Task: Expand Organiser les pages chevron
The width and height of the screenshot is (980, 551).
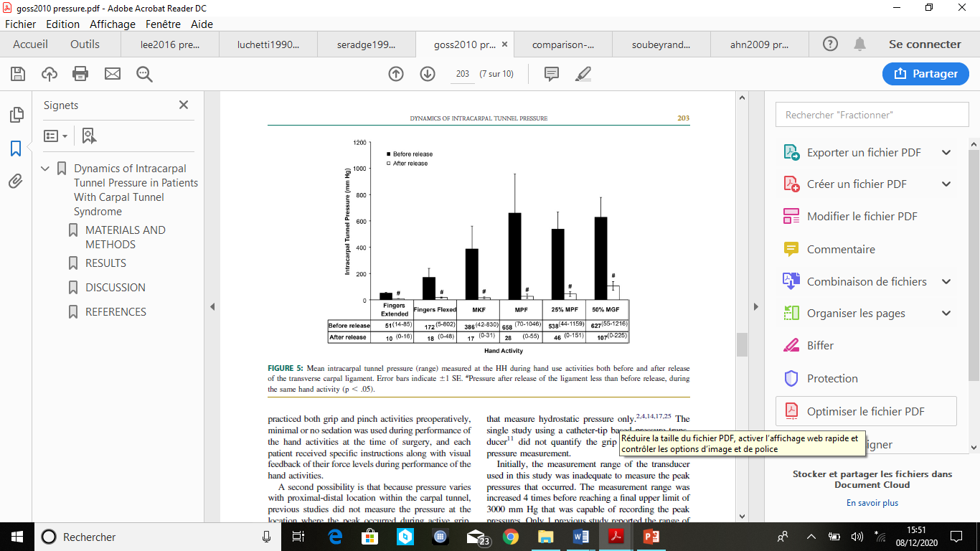Action: [946, 314]
